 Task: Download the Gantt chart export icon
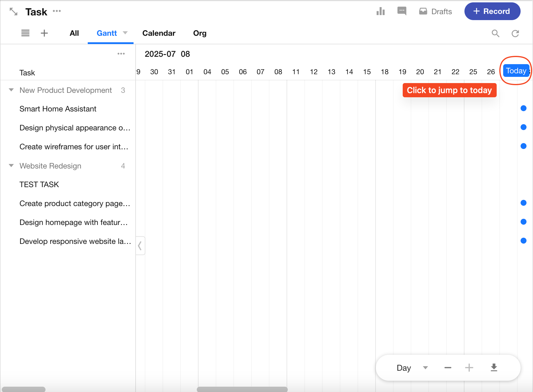point(494,367)
